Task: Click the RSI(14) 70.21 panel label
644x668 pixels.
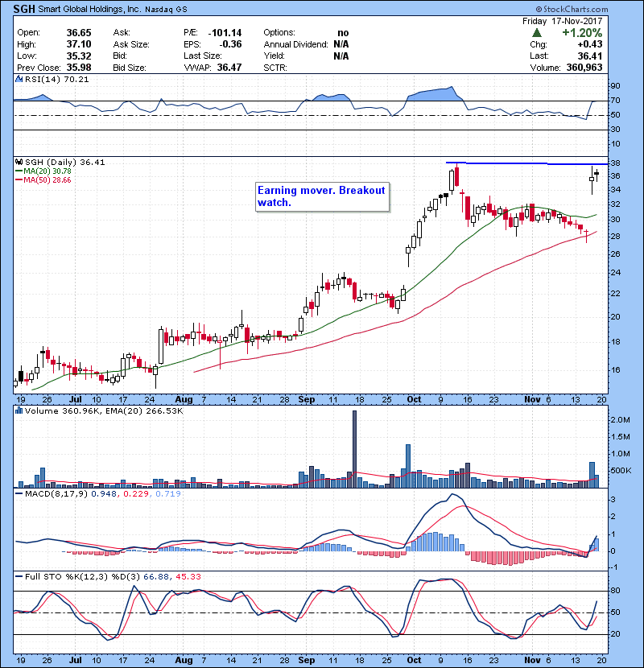Action: 56,79
